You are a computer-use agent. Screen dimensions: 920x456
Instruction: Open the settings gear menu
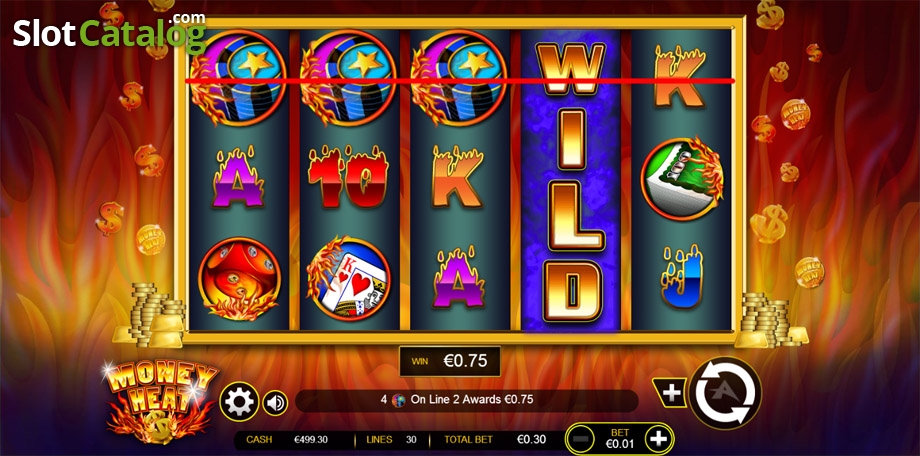click(239, 402)
